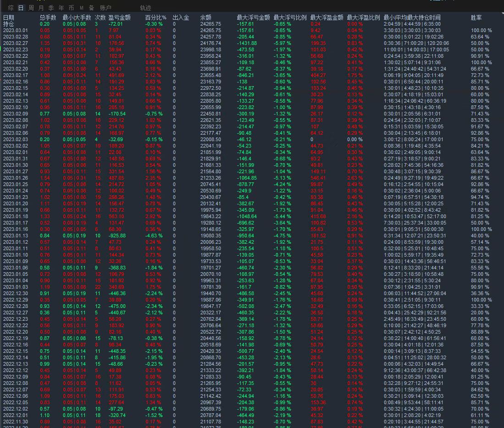Screen dimensions: 504x428
Task: Open the 备 notes tab
Action: tap(92, 8)
